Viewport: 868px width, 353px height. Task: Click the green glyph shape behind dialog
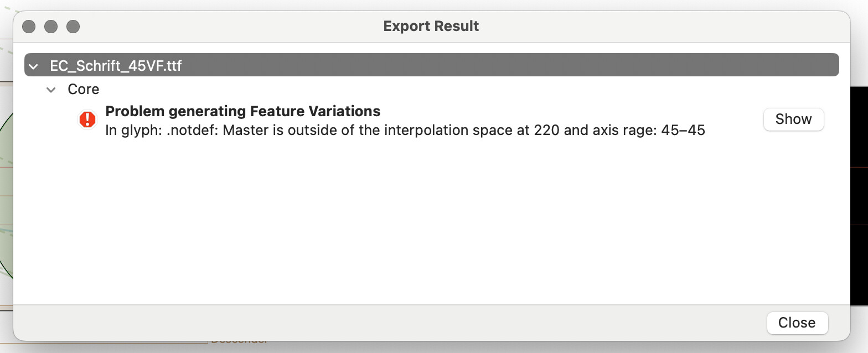[x=6, y=221]
